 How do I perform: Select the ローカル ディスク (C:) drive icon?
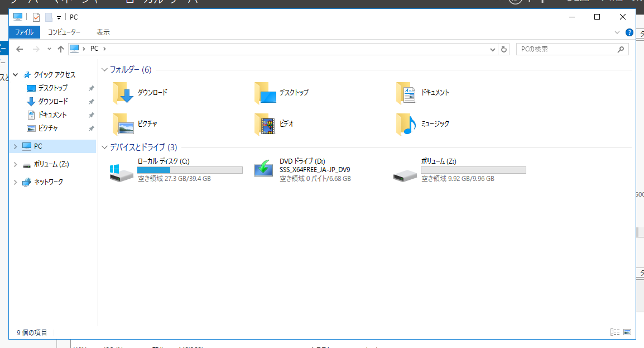click(121, 173)
